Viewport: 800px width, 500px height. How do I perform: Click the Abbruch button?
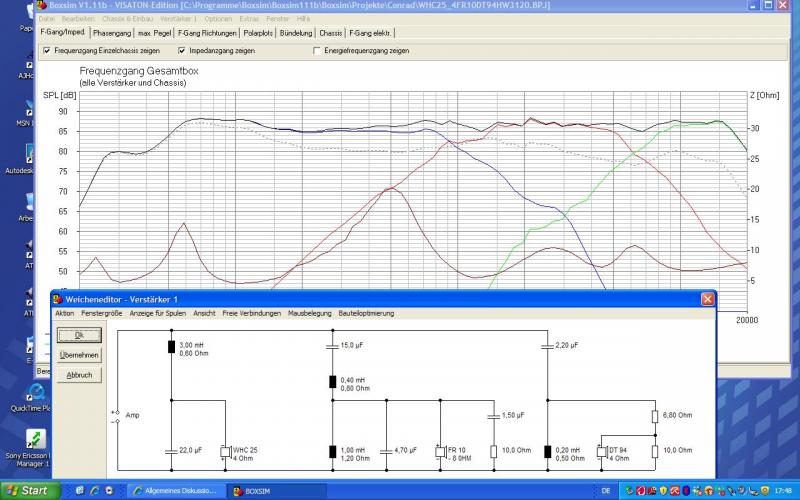79,375
